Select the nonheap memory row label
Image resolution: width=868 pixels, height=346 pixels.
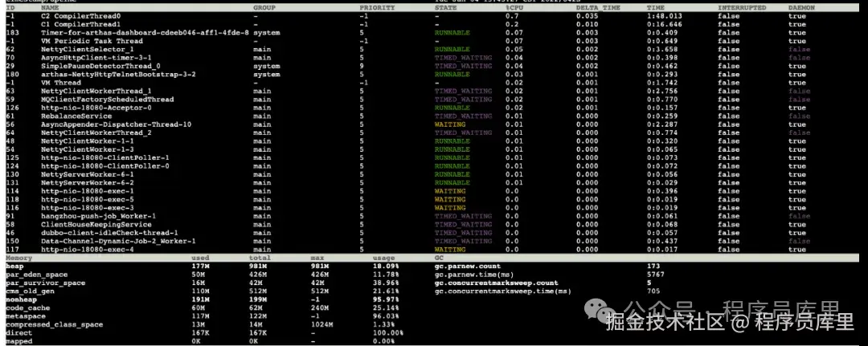coord(21,299)
